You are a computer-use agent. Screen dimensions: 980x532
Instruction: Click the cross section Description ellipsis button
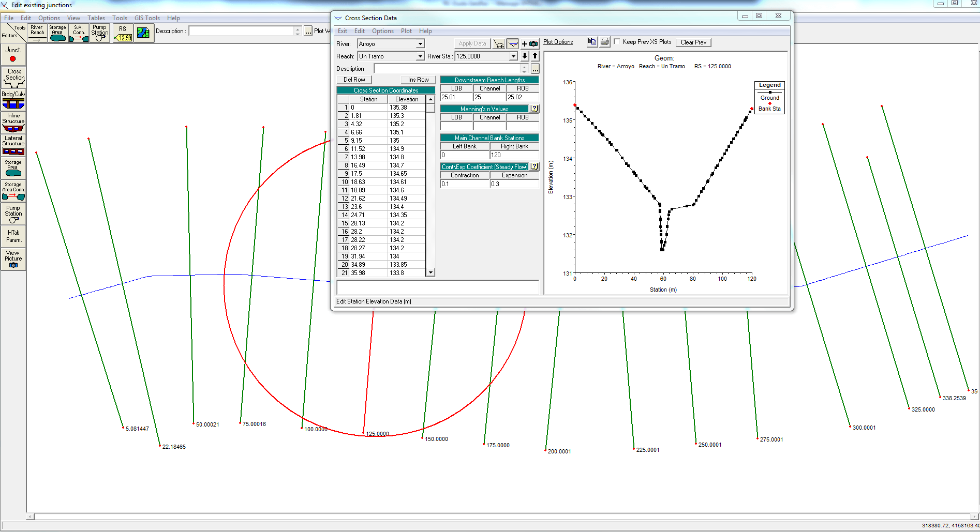(x=535, y=69)
